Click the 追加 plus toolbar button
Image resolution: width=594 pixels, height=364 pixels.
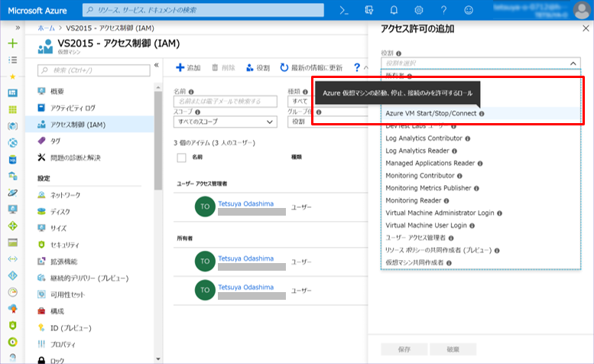tap(188, 68)
